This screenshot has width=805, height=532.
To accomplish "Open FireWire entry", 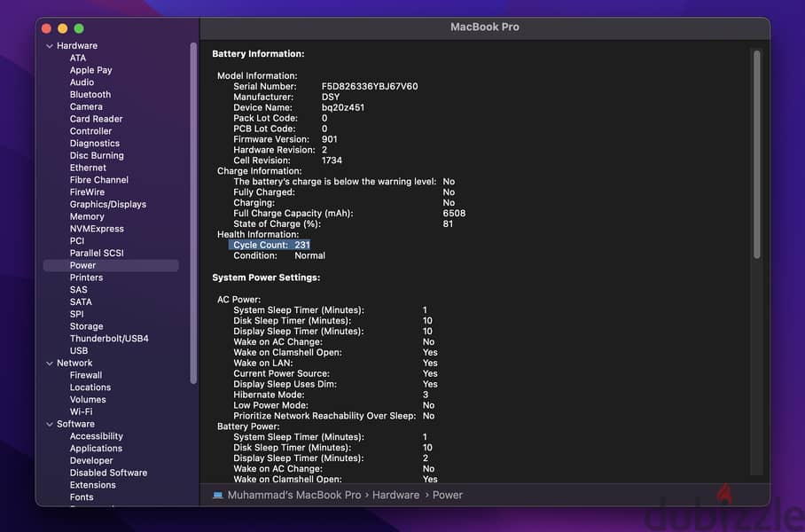I will (x=87, y=192).
